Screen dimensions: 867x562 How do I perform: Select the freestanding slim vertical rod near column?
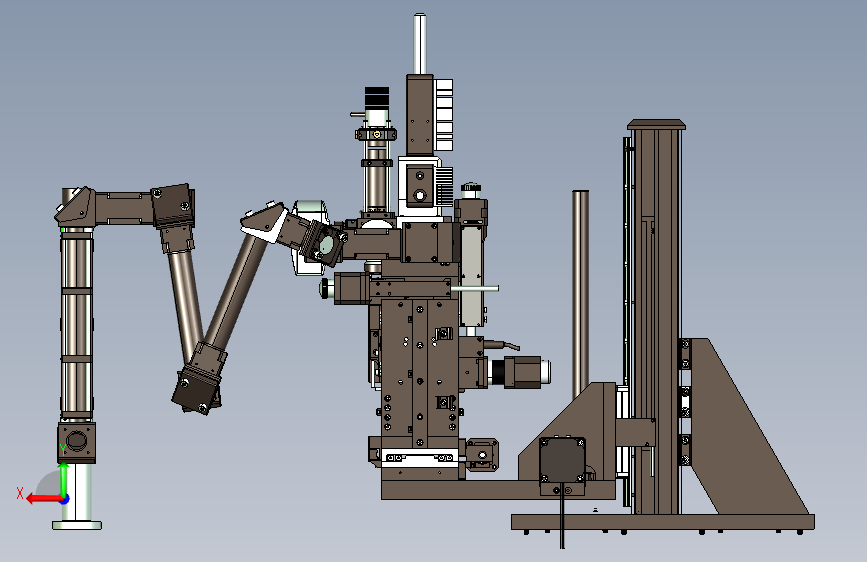coord(580,293)
